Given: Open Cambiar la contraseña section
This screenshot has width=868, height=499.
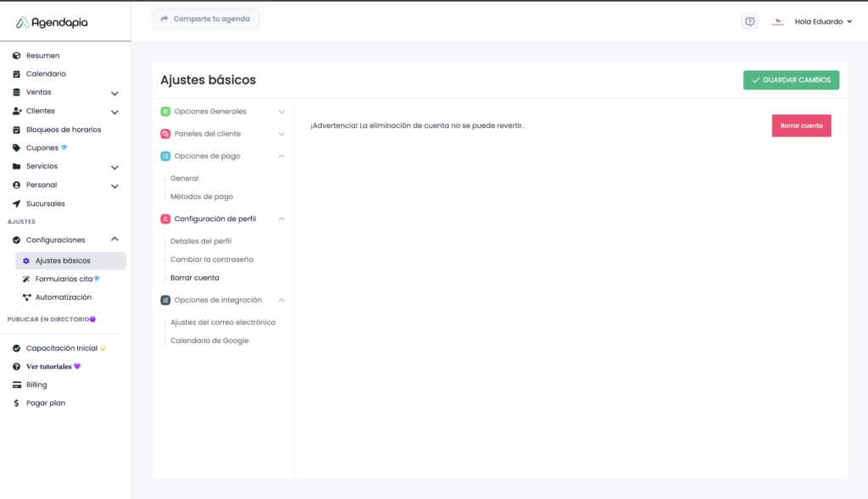Looking at the screenshot, I should [x=212, y=259].
